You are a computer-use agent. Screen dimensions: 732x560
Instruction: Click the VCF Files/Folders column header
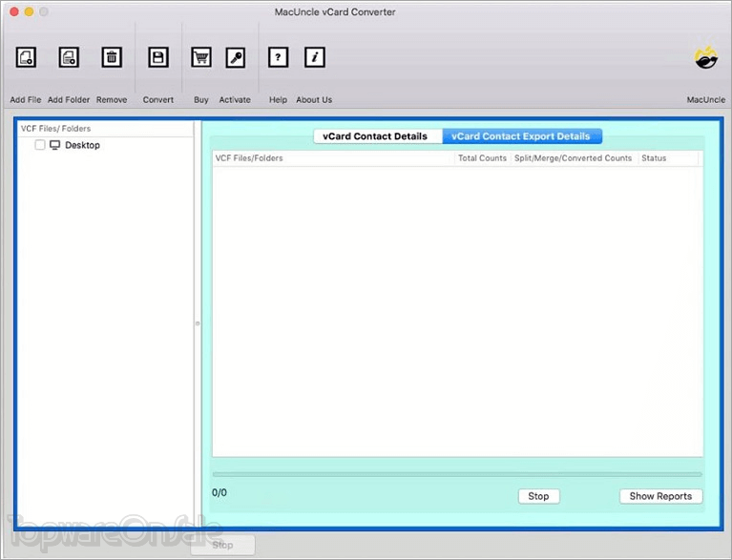tap(334, 158)
